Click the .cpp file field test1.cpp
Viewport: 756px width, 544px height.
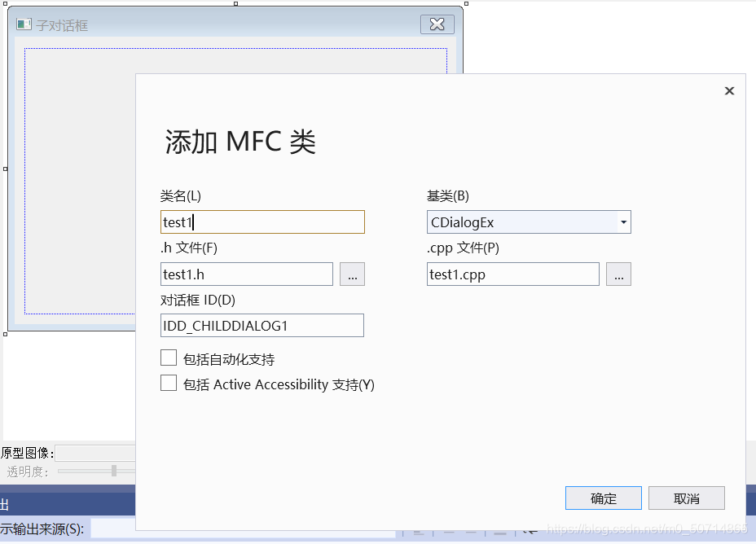(x=513, y=274)
